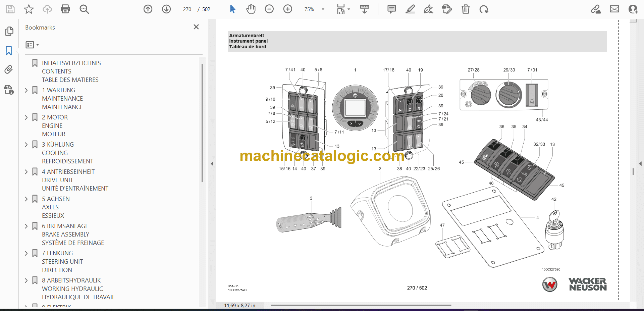Image resolution: width=644 pixels, height=311 pixels.
Task: Print the document
Action: click(x=65, y=9)
